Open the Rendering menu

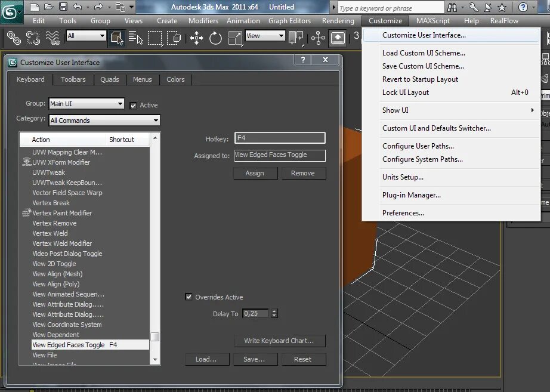point(338,21)
